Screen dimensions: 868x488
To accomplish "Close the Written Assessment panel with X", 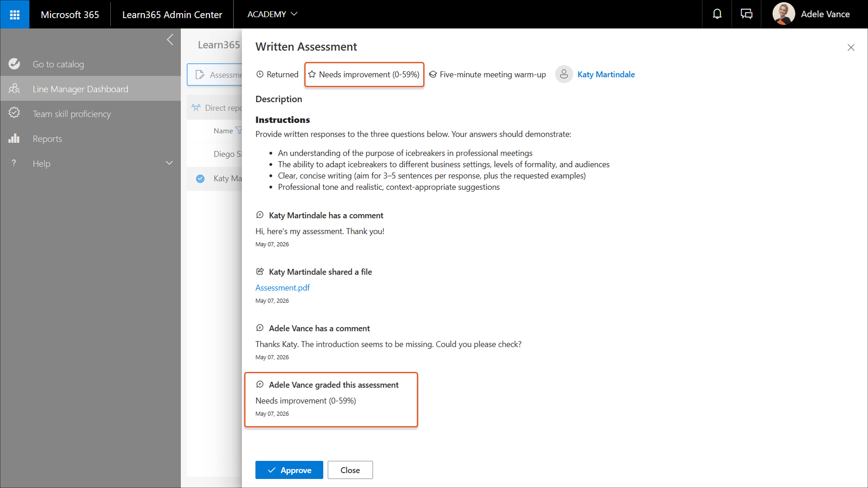I will [851, 47].
